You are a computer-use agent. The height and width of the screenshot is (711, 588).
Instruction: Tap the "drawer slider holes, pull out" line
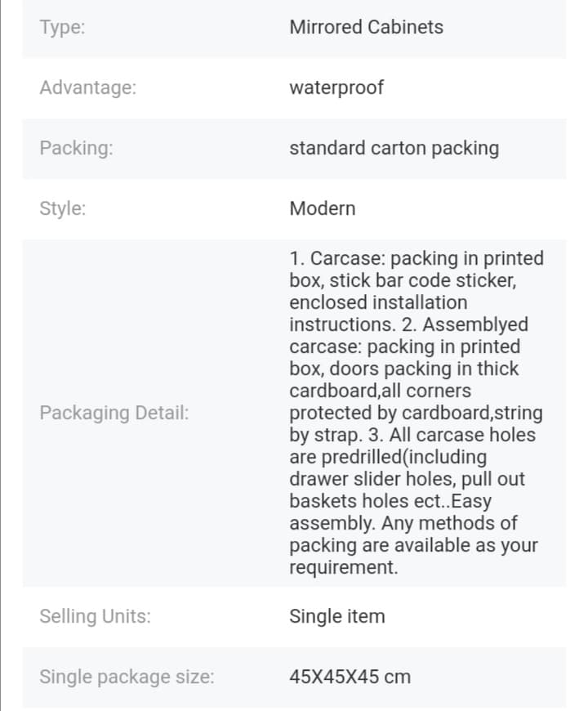[407, 479]
